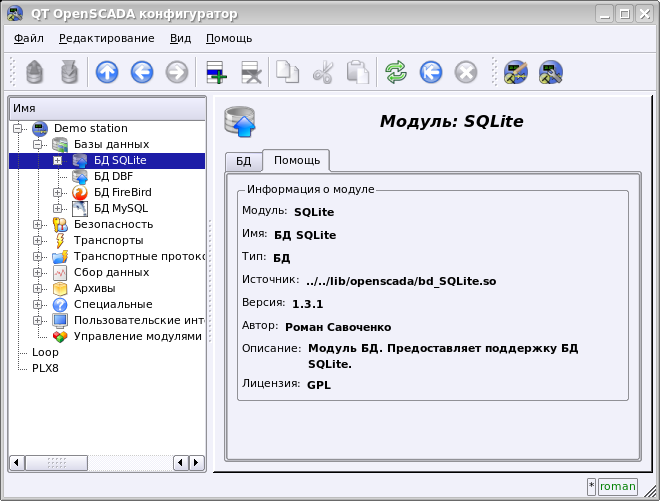Image resolution: width=660 pixels, height=501 pixels.
Task: Click the application icon in title bar
Action: click(x=15, y=13)
